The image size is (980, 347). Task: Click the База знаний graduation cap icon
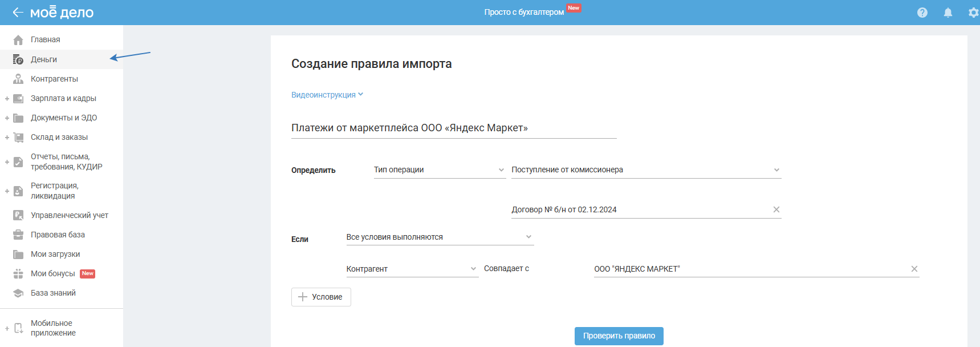pos(18,293)
